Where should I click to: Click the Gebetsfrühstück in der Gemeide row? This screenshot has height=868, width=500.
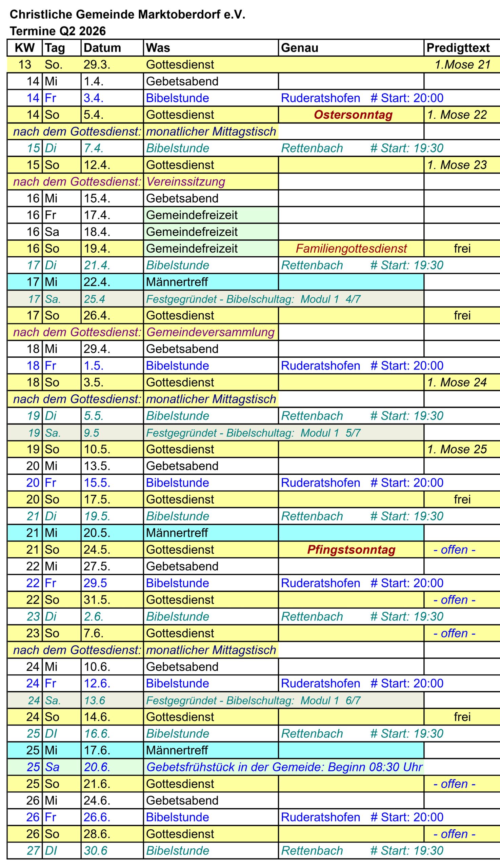click(284, 767)
